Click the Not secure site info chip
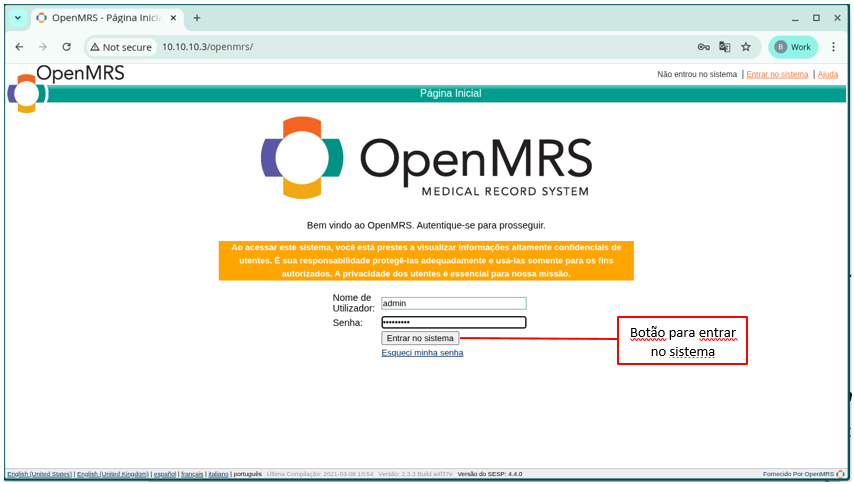 [121, 47]
